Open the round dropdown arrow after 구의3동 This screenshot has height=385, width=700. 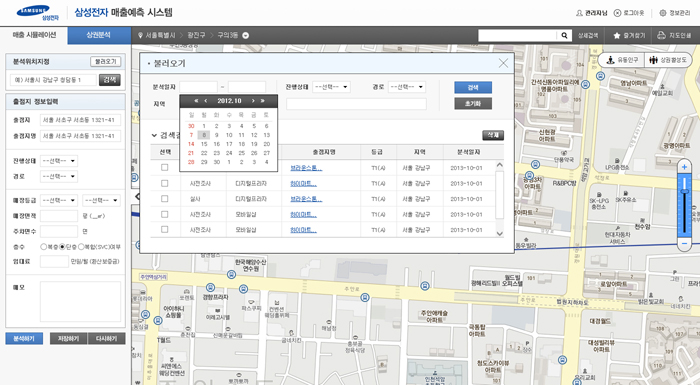(x=246, y=35)
